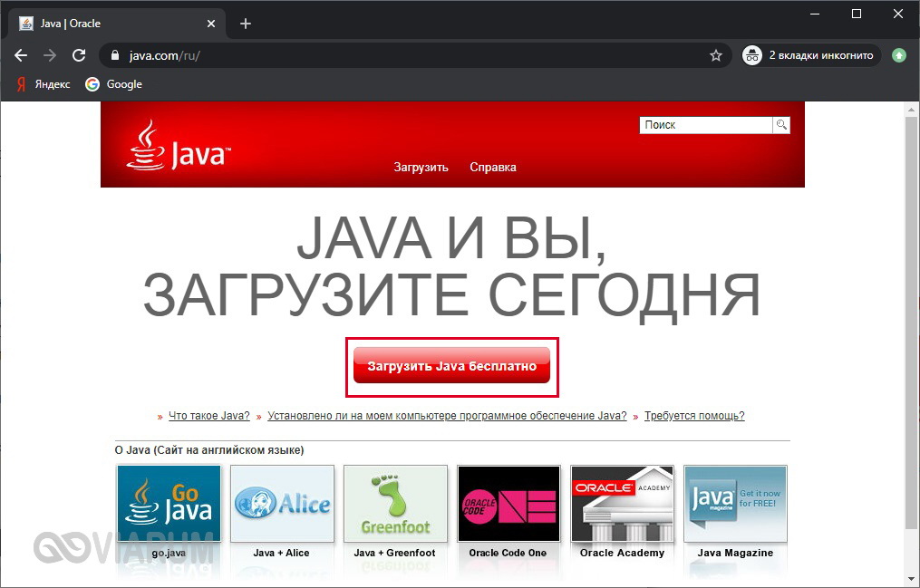Open the incognito tabs indicator
This screenshot has height=588, width=920.
coord(810,55)
